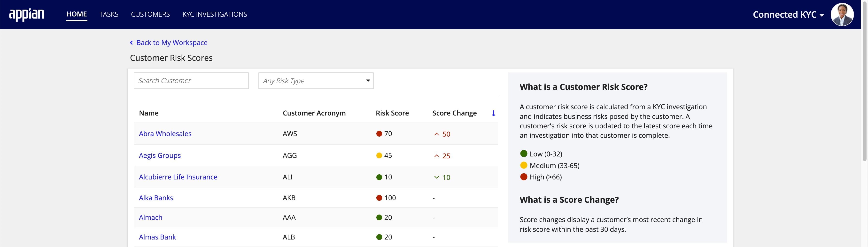Screen dimensions: 868x247
Task: Click green risk dot for Almas Bank
Action: pos(379,237)
